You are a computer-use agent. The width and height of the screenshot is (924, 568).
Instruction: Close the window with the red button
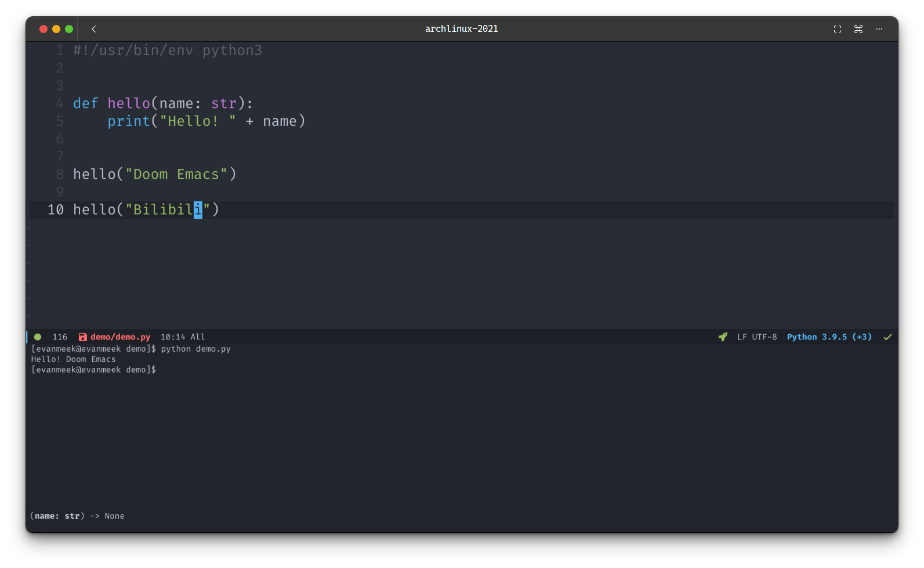(44, 29)
